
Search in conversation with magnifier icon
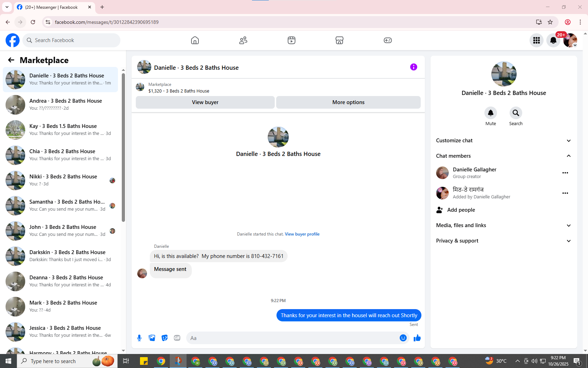[516, 113]
